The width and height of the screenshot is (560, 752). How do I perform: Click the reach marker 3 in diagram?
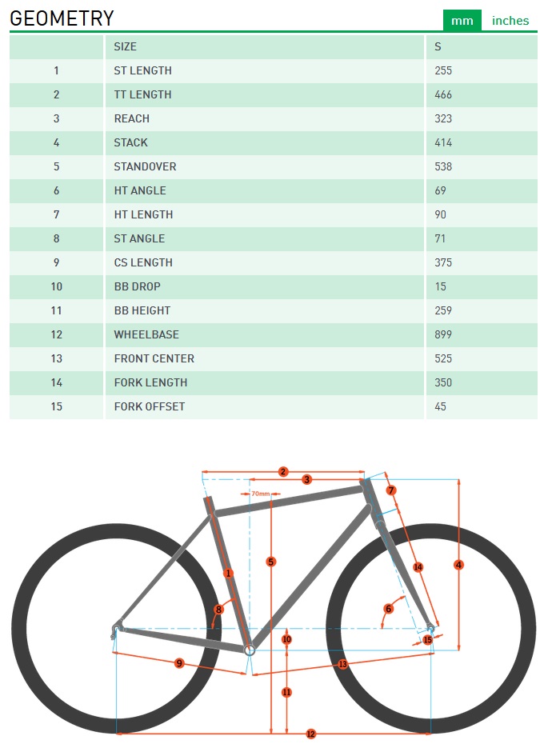pyautogui.click(x=306, y=479)
